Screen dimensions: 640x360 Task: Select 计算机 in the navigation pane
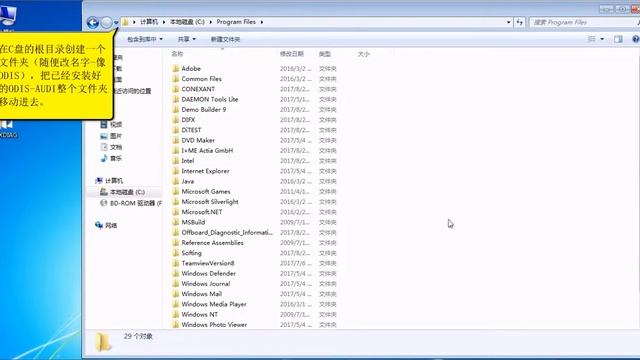point(109,181)
